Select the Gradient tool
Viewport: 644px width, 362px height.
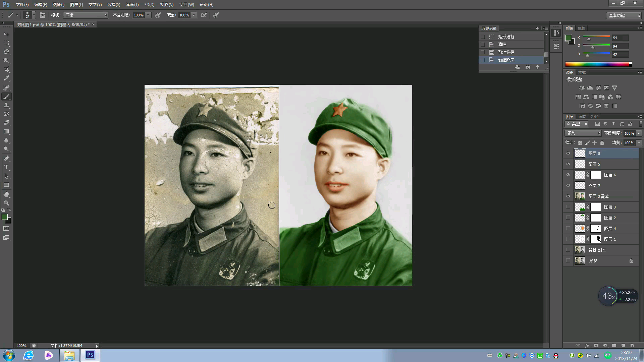click(6, 132)
